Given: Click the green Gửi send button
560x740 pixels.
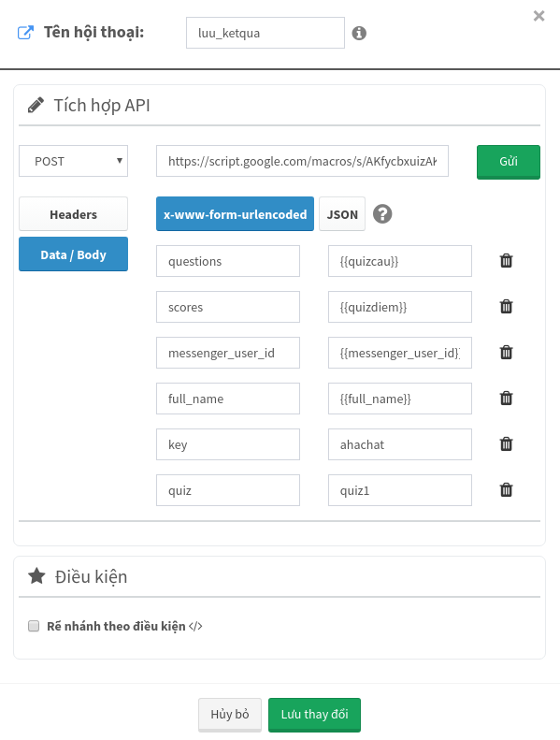Looking at the screenshot, I should click(x=508, y=162).
